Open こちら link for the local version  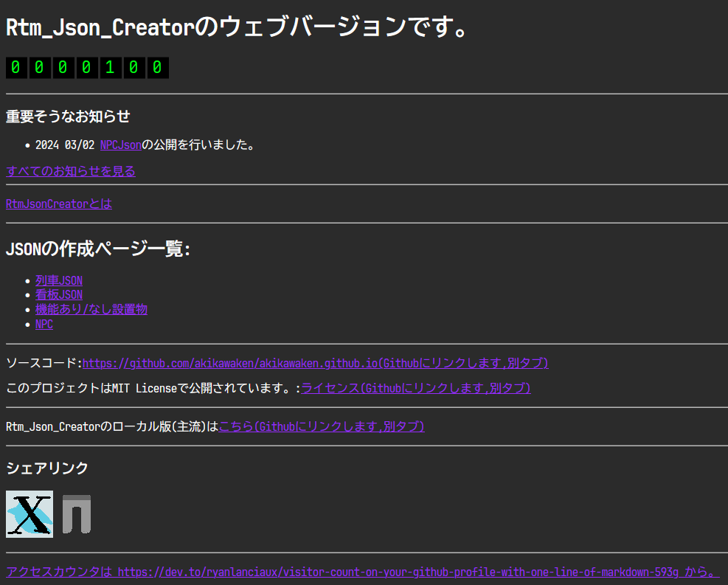[x=322, y=426]
